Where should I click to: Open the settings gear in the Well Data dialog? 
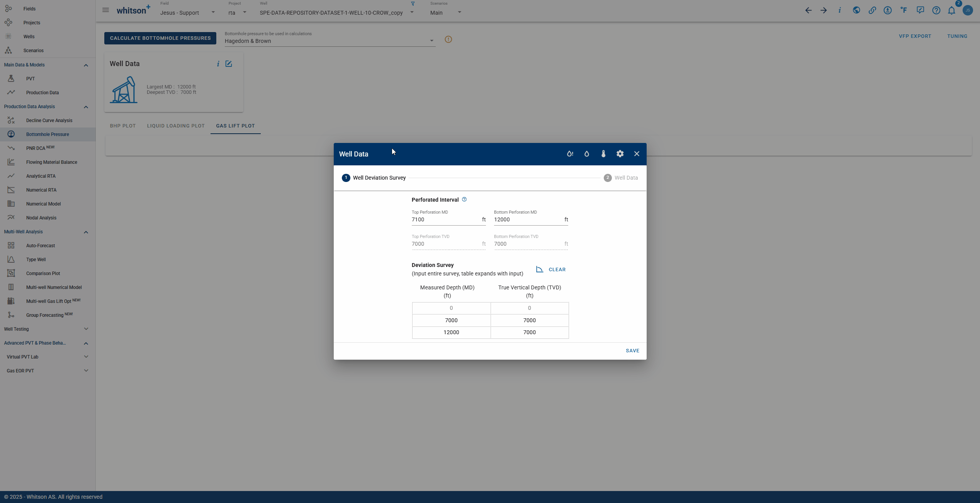coord(620,154)
